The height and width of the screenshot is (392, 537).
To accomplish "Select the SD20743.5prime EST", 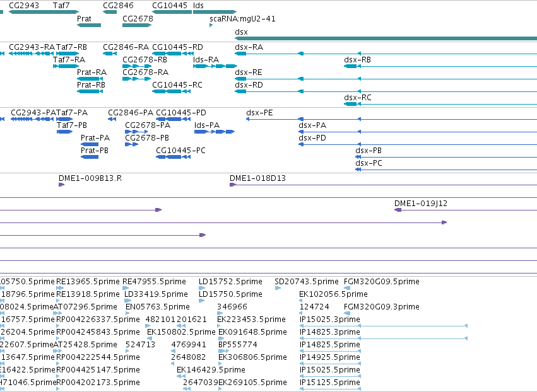I will [278, 288].
